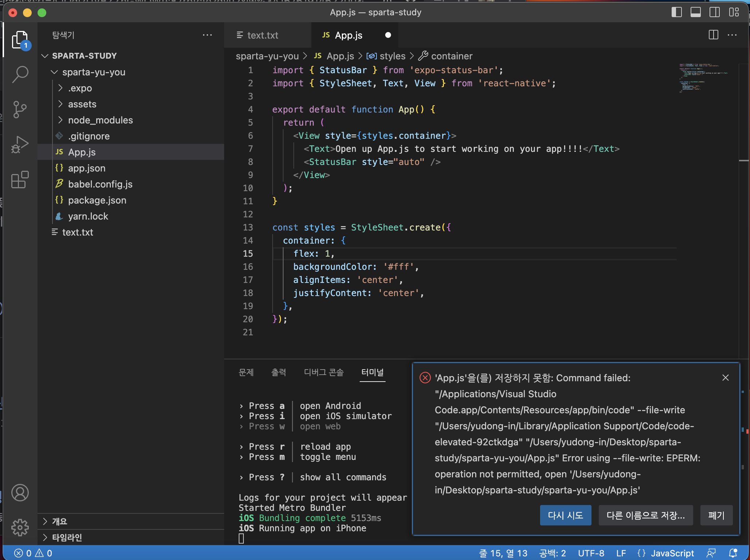Click sparta-yu-you in the breadcrumb
This screenshot has width=750, height=560.
tap(267, 56)
